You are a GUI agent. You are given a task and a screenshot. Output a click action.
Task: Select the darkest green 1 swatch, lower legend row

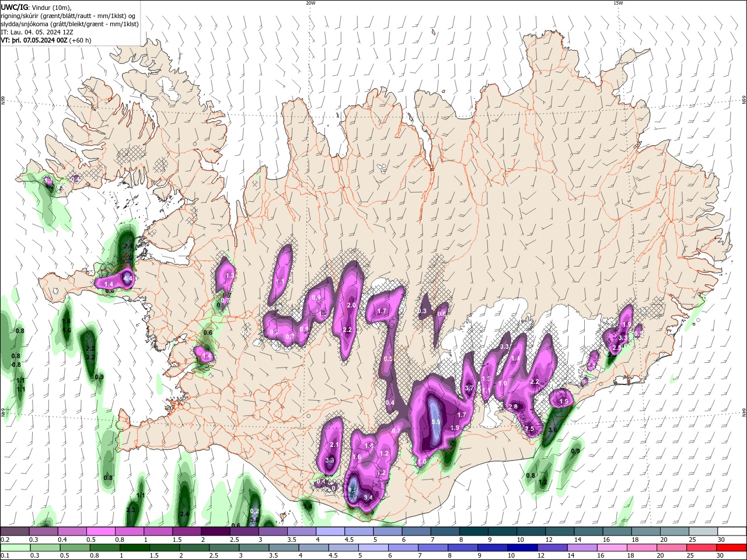pos(135,548)
